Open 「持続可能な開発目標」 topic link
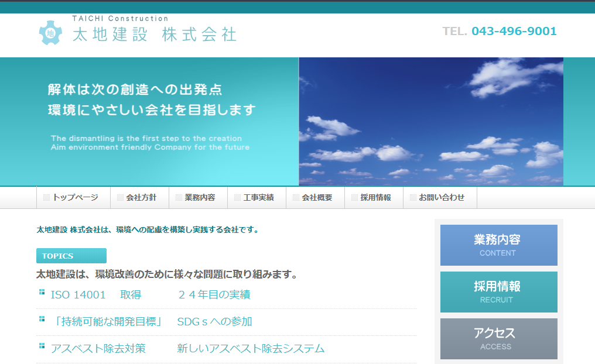595x364 pixels. tap(108, 321)
